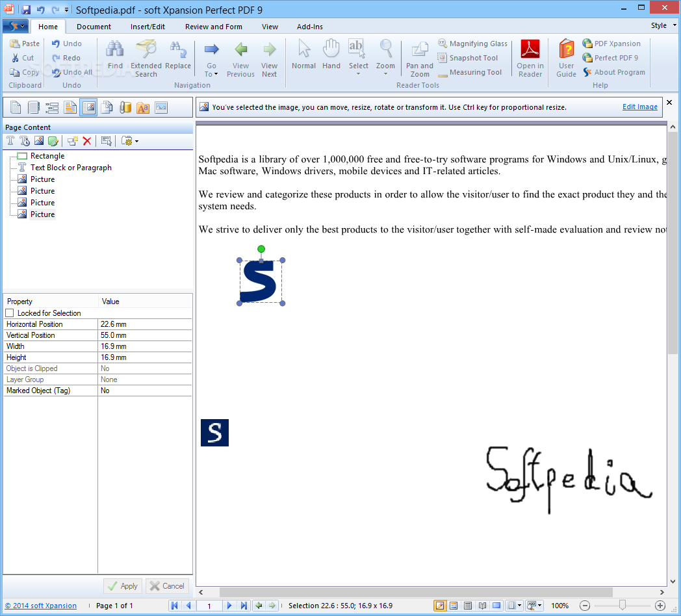Open the Style dropdown menu
The width and height of the screenshot is (681, 616).
click(663, 25)
